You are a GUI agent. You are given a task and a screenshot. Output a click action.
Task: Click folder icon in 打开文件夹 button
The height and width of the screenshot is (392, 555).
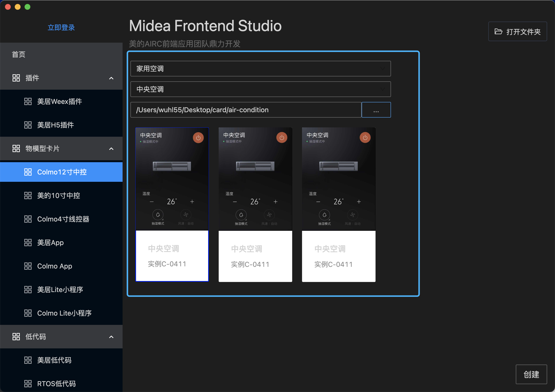(498, 31)
